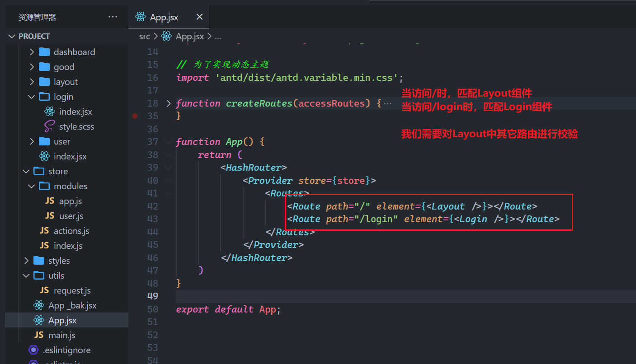
Task: Click the src breadcrumb segment
Action: tap(145, 36)
